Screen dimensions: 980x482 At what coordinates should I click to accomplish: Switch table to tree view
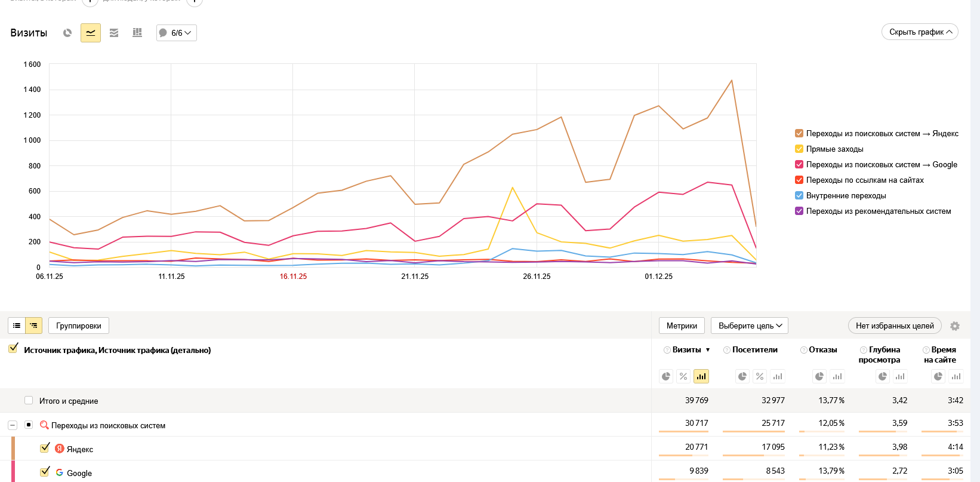[33, 326]
